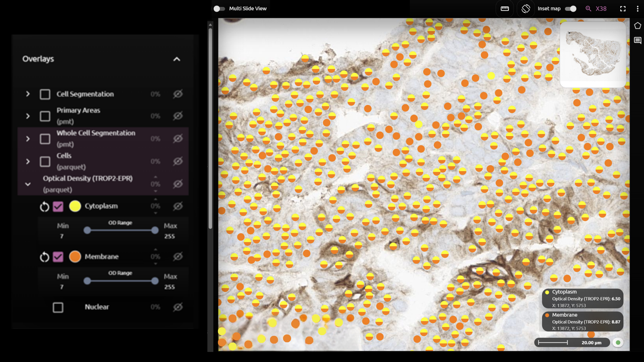Toggle visibility of Cytoplasm layer

[178, 206]
